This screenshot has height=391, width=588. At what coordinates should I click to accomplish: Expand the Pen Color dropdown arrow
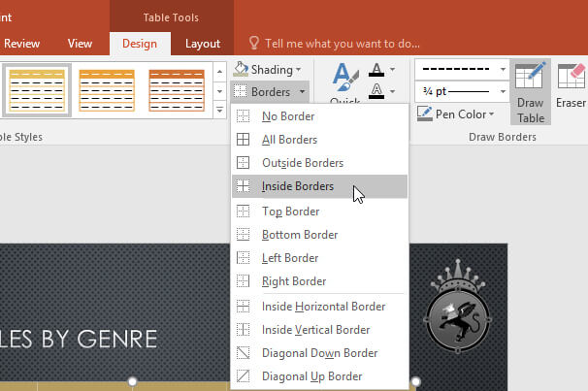tap(491, 114)
